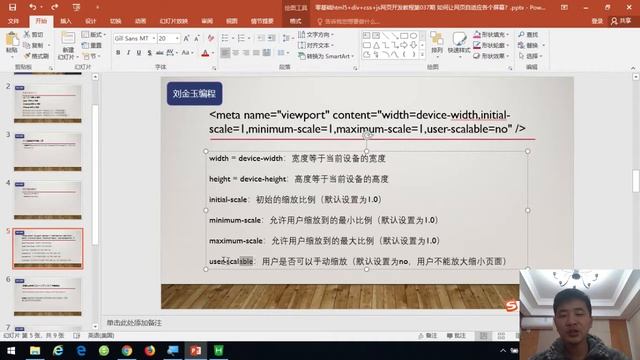Activate the Format Painter
Image resolution: width=640 pixels, height=360 pixels.
pos(36,56)
